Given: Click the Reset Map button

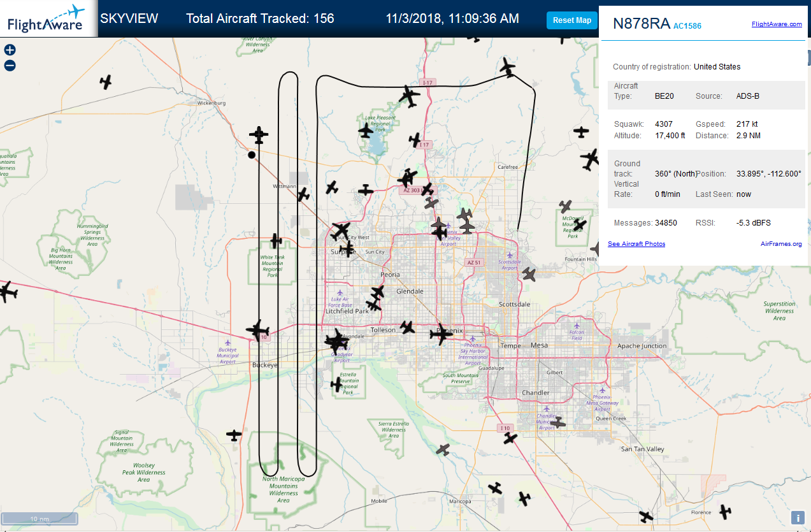Looking at the screenshot, I should coord(571,20).
